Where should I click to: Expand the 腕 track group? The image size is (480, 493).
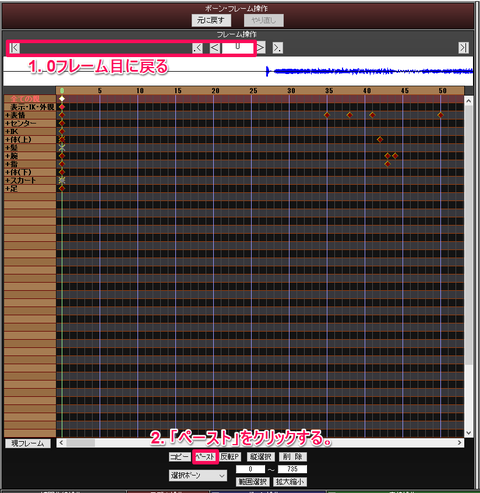point(7,156)
